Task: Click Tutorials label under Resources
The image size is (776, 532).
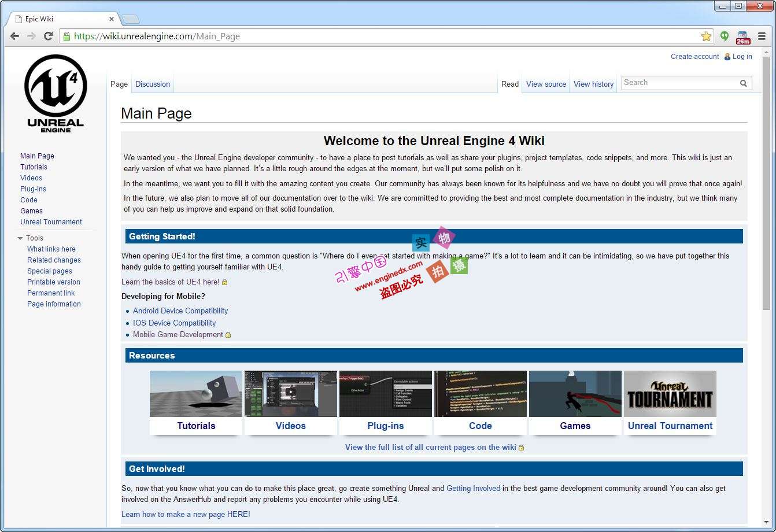Action: tap(196, 426)
